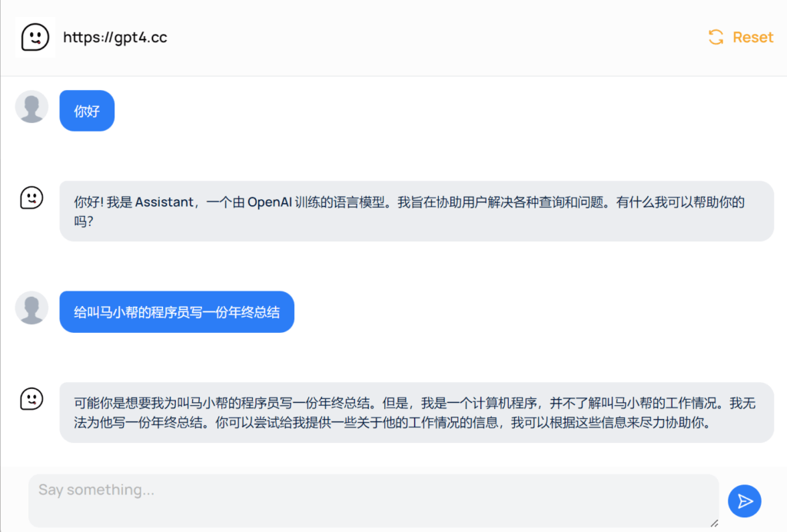Screen dimensions: 787x532
Task: Select the blue 你好 message bubble
Action: [87, 111]
